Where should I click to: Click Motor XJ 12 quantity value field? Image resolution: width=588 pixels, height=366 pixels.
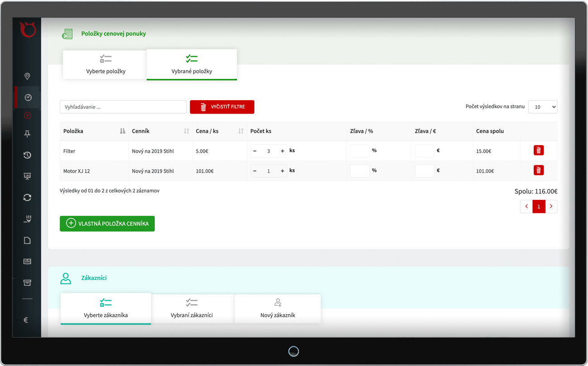(268, 171)
